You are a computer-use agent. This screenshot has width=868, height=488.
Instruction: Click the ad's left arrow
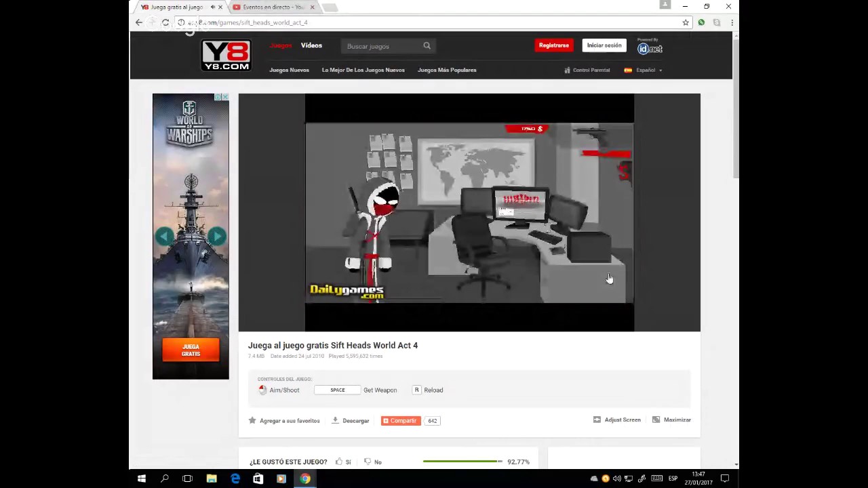[x=164, y=236]
